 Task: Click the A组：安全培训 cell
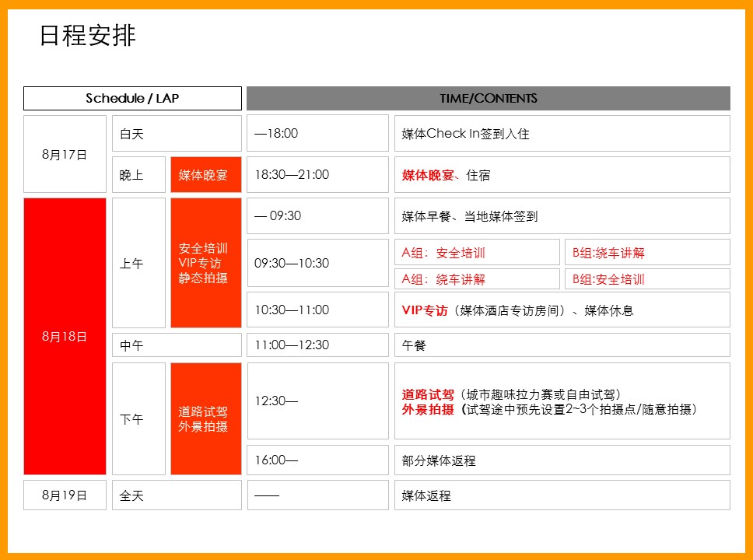(x=476, y=252)
